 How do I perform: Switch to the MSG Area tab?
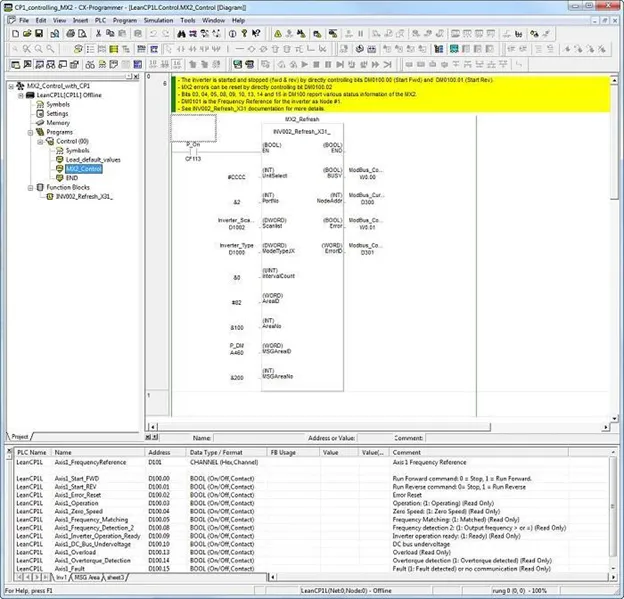point(85,578)
